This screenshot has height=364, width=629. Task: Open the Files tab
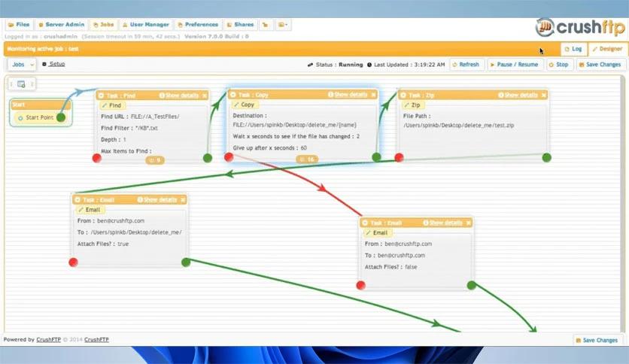coord(20,25)
